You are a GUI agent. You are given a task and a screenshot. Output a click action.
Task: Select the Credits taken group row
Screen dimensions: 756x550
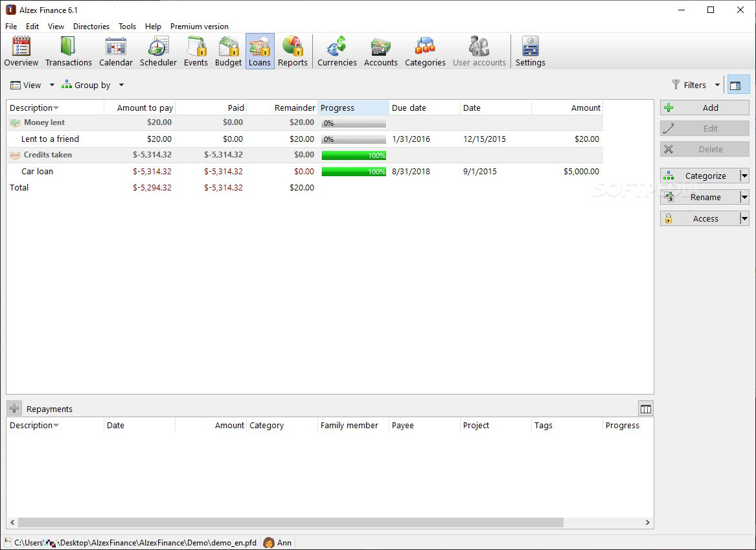[304, 155]
